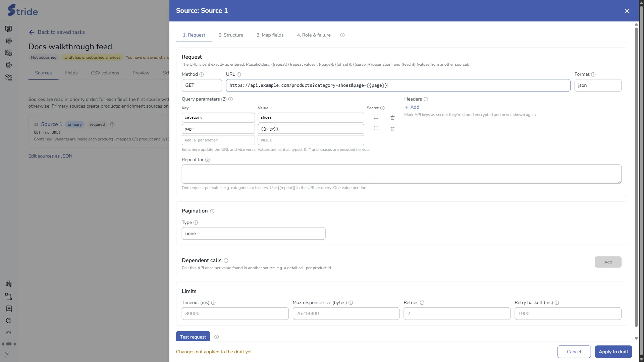Image resolution: width=644 pixels, height=362 pixels.
Task: Click the Retries info icon
Action: tap(422, 303)
